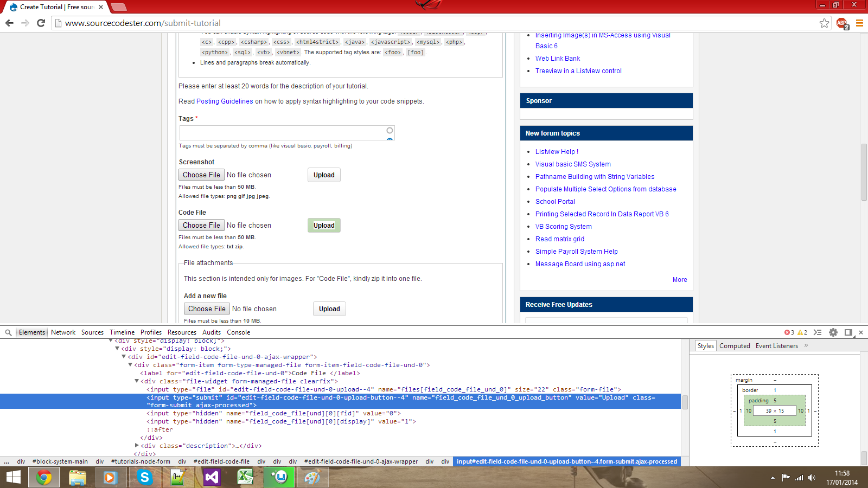Show earlier breadcrumb ancestors via the ellipsis
The width and height of the screenshot is (868, 488).
click(7, 462)
